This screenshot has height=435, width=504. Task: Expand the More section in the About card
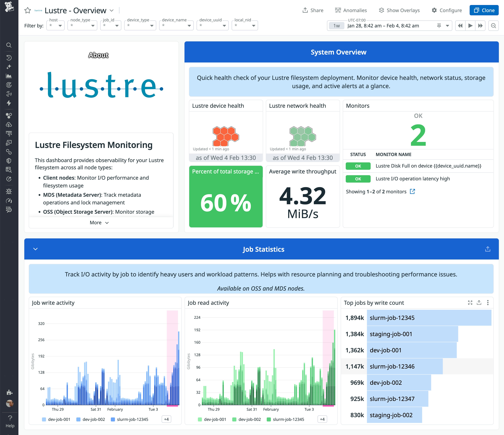pos(99,222)
